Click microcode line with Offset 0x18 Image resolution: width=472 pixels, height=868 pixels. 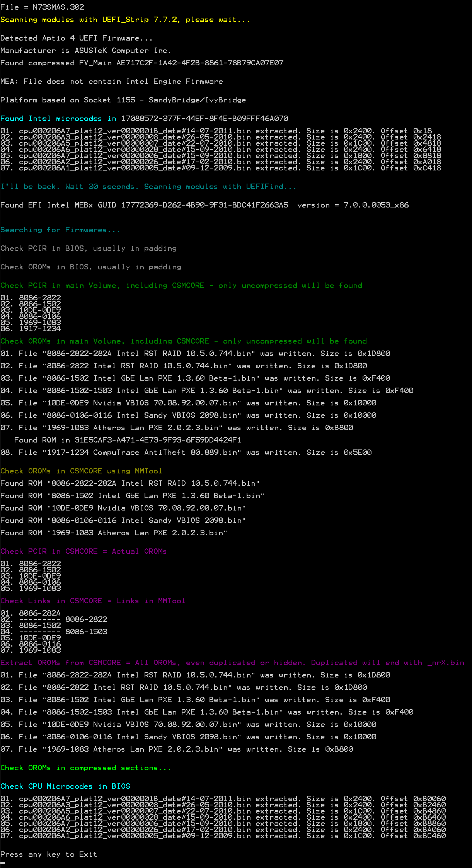tap(216, 131)
